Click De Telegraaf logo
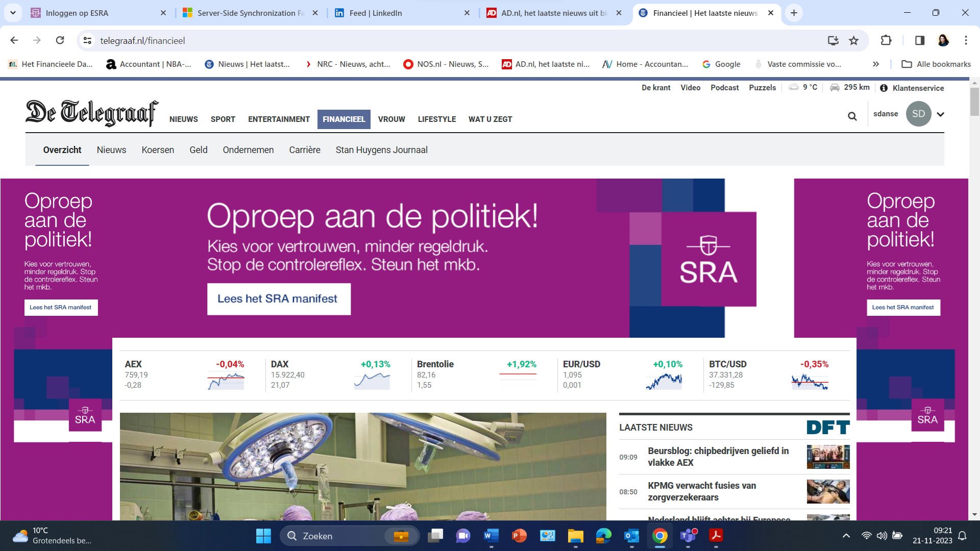 point(92,113)
